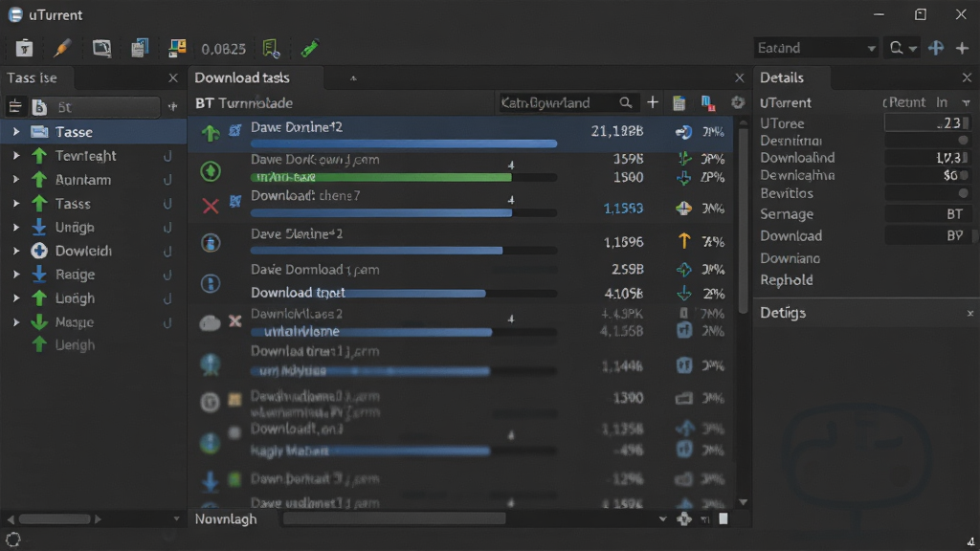
Task: Open the preview window toolbar icon
Action: (101, 48)
